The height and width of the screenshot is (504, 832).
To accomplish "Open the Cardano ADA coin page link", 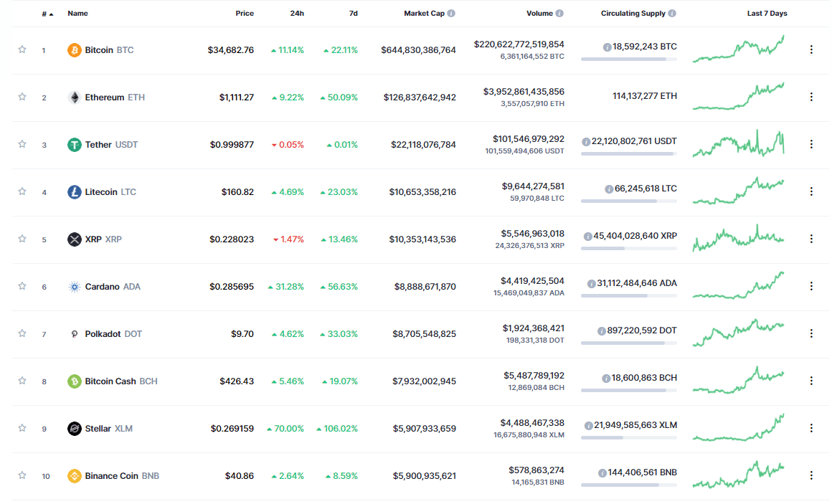I will pos(113,287).
